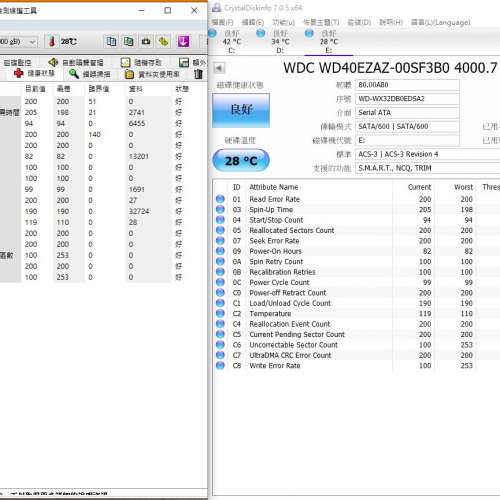Open the 健康狀態 tab with red cross
This screenshot has width=500, height=500.
click(x=35, y=73)
